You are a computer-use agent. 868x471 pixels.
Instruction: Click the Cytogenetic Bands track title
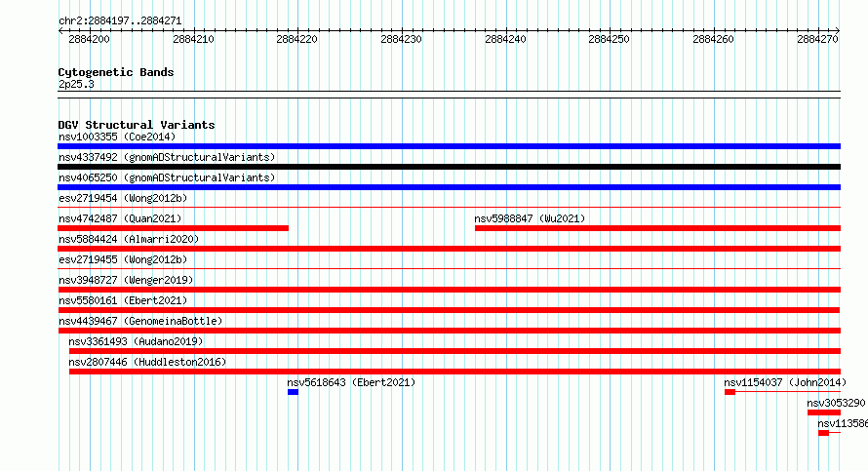pos(116,72)
